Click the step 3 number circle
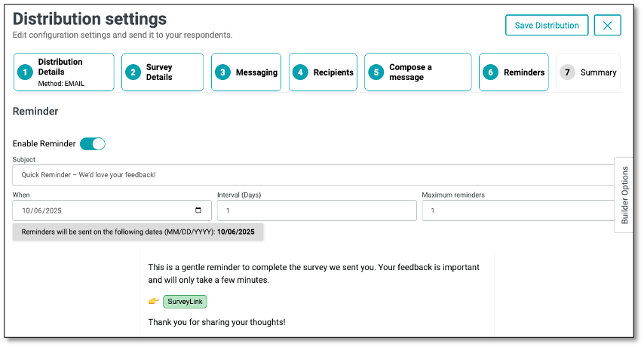 pyautogui.click(x=222, y=72)
